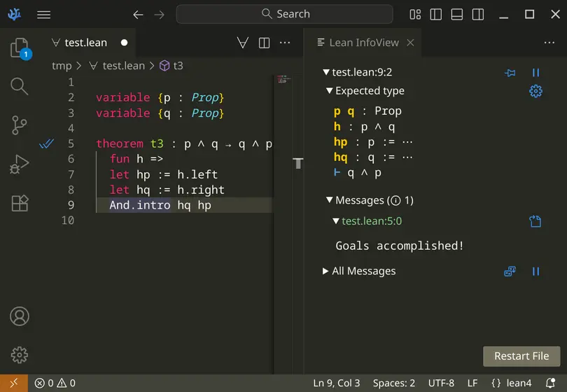Go back with the left arrow
The width and height of the screenshot is (567, 392).
coord(138,15)
